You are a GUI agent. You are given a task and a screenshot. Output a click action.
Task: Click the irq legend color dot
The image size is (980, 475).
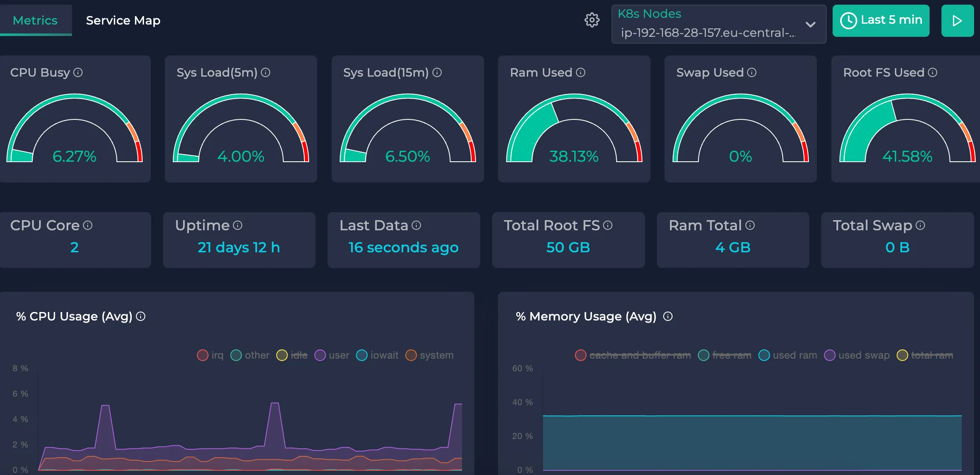point(202,355)
